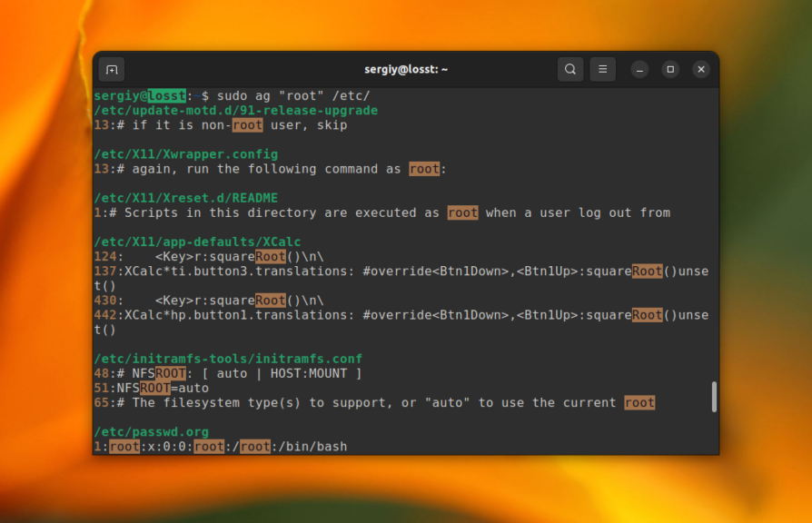812x523 pixels.
Task: Maximize the terminal window
Action: [670, 69]
